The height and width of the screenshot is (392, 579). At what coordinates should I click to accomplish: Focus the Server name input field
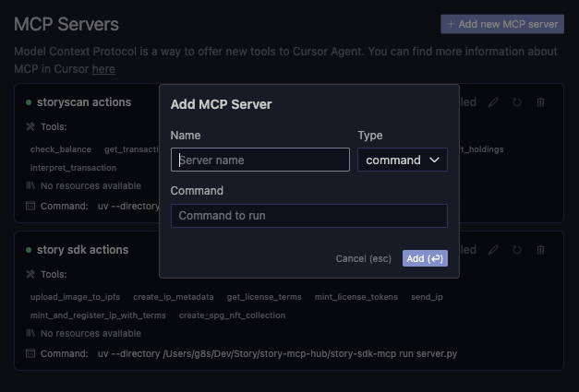coord(259,160)
